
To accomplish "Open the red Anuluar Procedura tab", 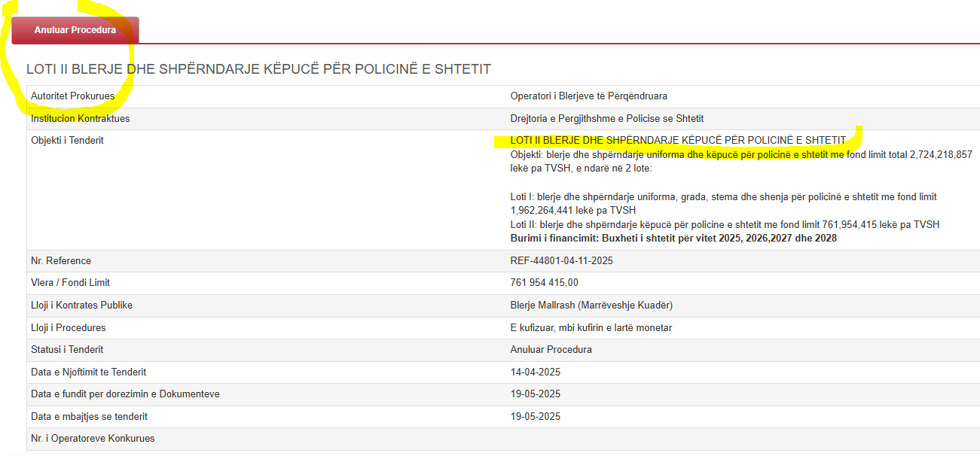I will 75,30.
